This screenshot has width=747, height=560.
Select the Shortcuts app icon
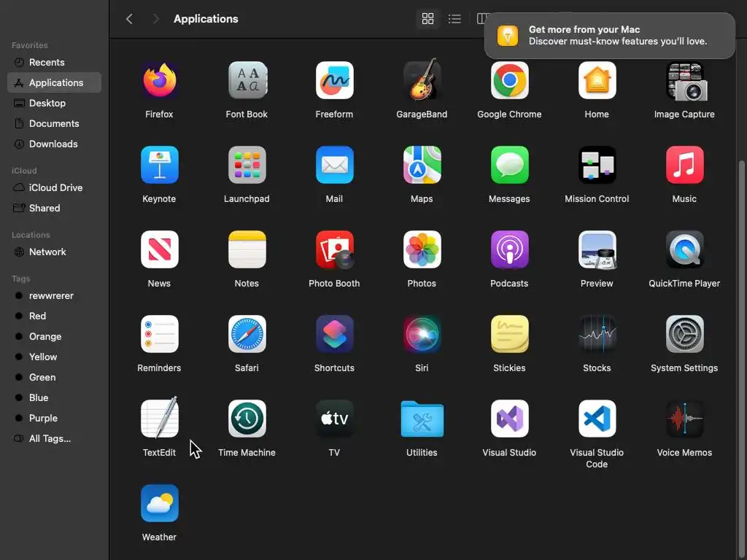(x=334, y=334)
